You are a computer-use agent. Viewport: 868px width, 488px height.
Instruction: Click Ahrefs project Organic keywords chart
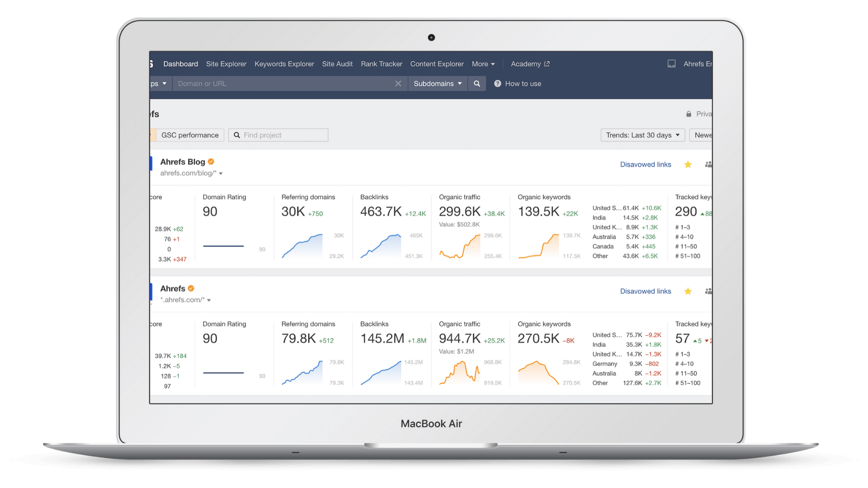click(x=538, y=373)
